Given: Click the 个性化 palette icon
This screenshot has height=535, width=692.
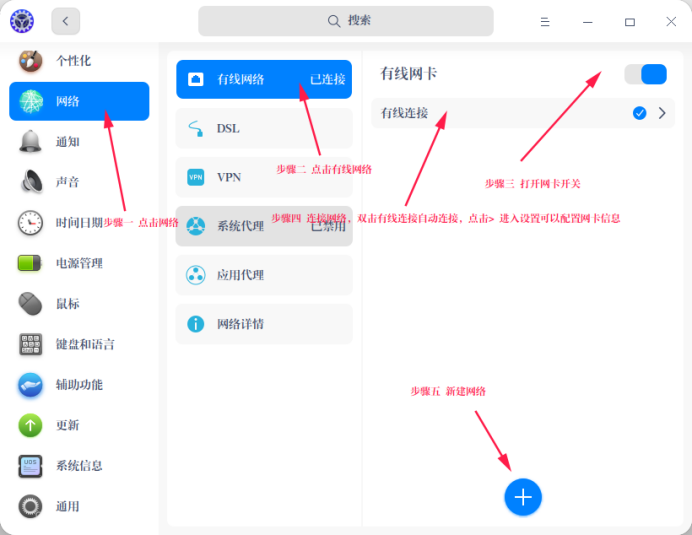Looking at the screenshot, I should click(30, 60).
